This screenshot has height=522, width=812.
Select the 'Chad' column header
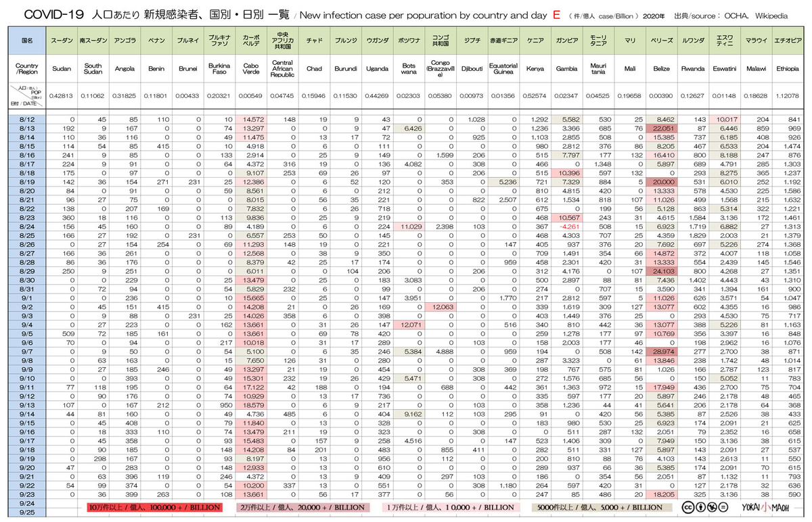(x=314, y=69)
